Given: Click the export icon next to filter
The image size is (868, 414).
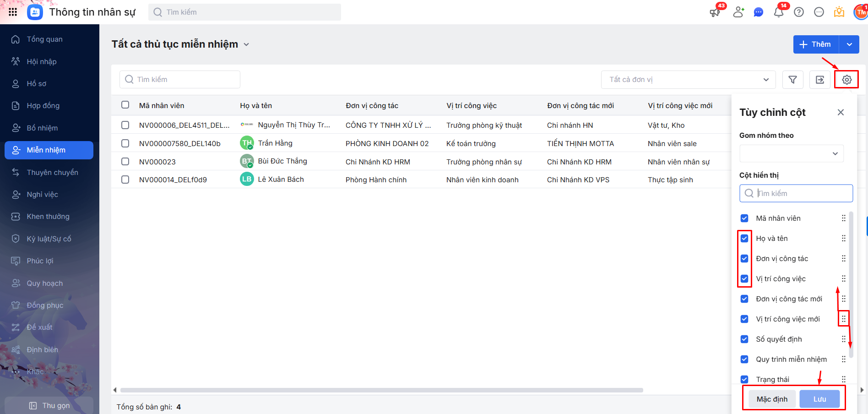Looking at the screenshot, I should click(x=819, y=80).
